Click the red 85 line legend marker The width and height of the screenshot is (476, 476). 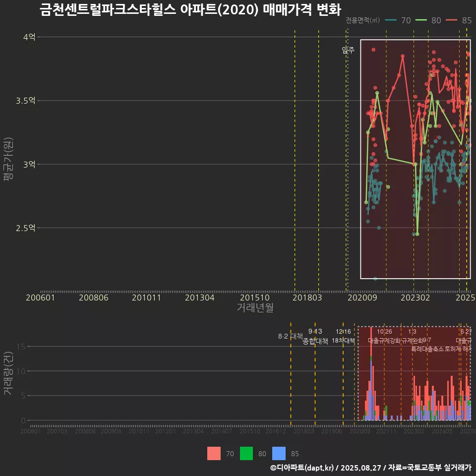451,20
